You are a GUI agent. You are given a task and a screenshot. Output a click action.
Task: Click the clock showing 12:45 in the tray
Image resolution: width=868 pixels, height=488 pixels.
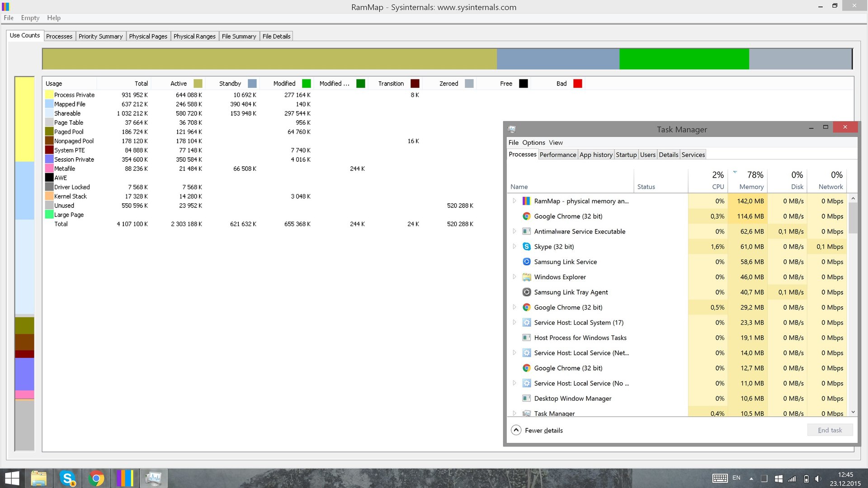pyautogui.click(x=845, y=474)
